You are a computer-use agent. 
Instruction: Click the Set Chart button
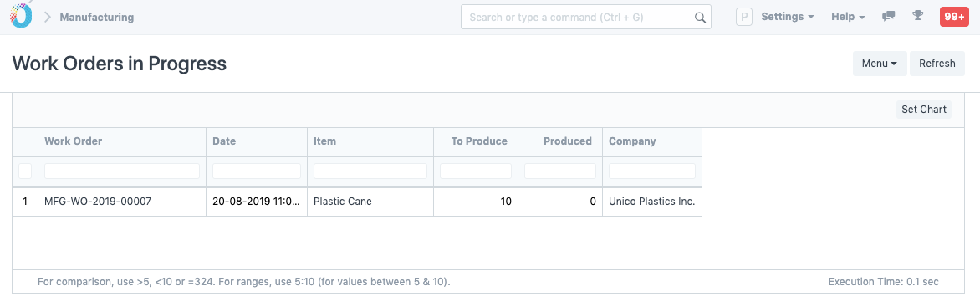click(x=924, y=110)
